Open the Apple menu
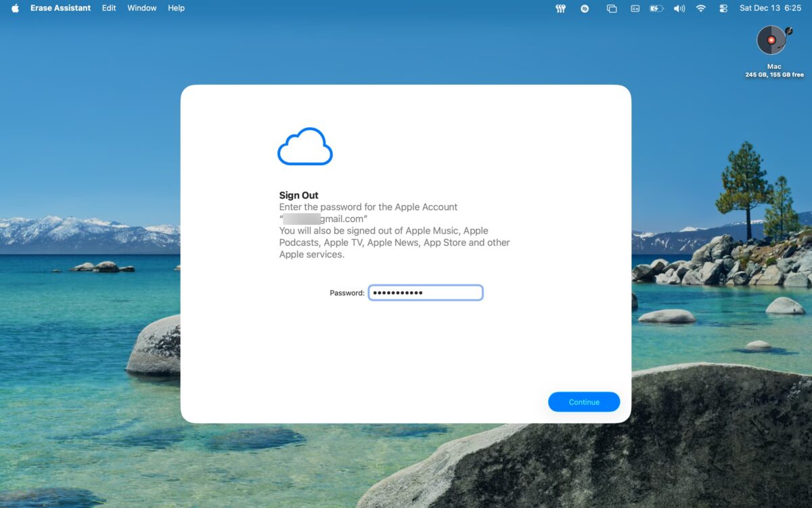 tap(15, 8)
